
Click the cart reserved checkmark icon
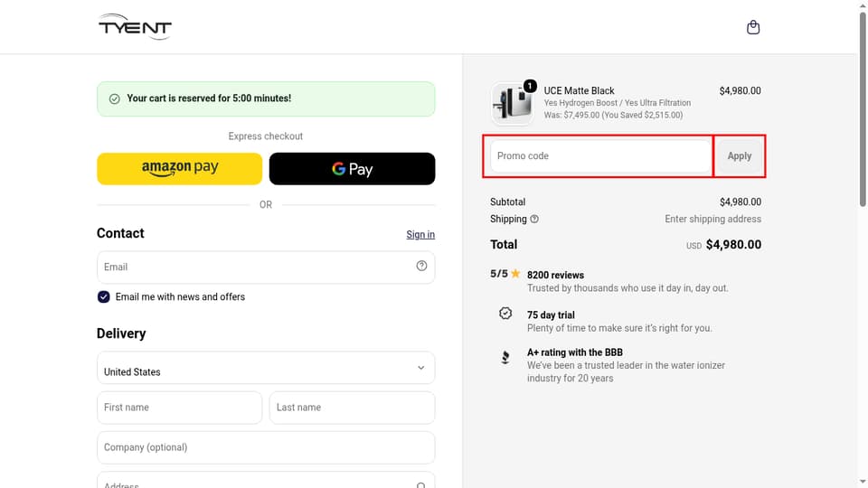[x=115, y=99]
